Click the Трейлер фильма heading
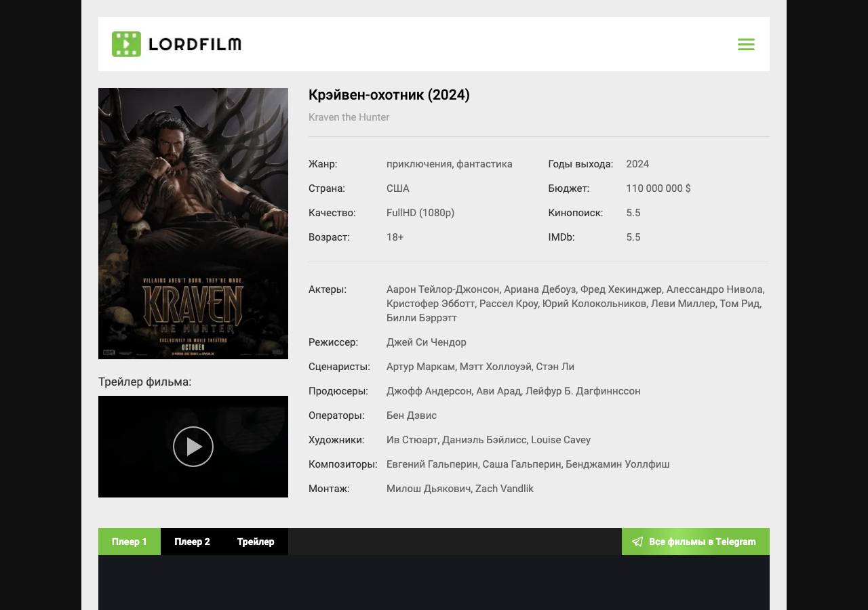Screen dimensions: 868x610 pos(145,382)
